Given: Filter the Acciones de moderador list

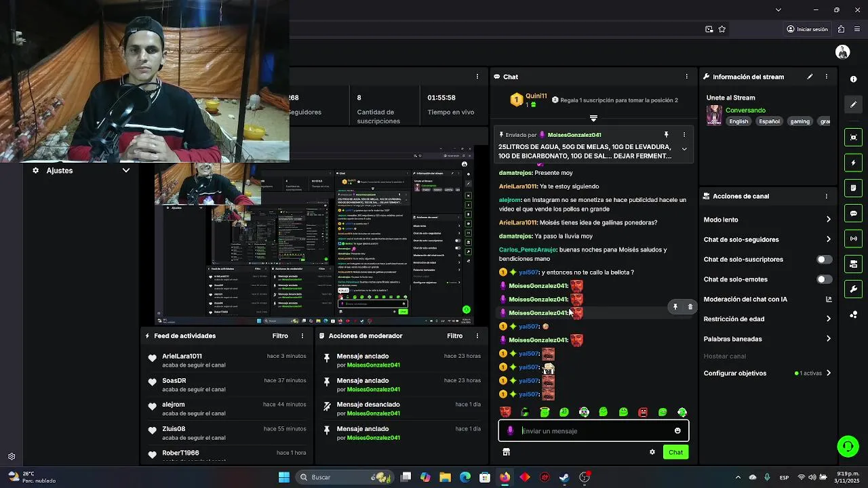Looking at the screenshot, I should [454, 336].
